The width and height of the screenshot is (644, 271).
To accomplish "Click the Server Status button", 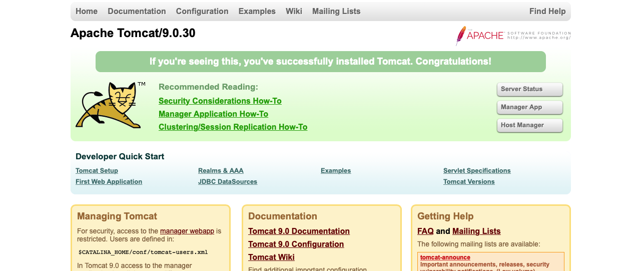I will 530,89.
